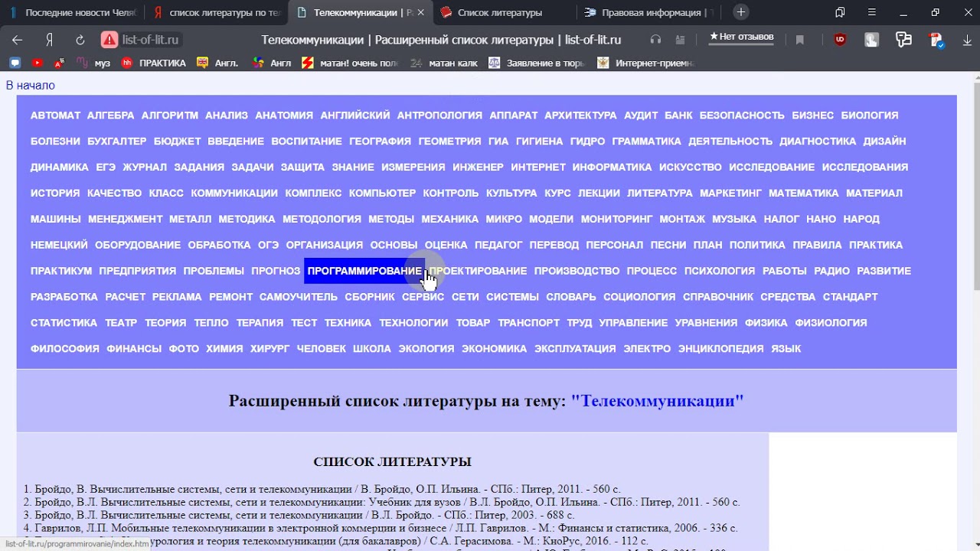Open the 'ЯЗЫК' category link
980x551 pixels.
click(x=786, y=349)
